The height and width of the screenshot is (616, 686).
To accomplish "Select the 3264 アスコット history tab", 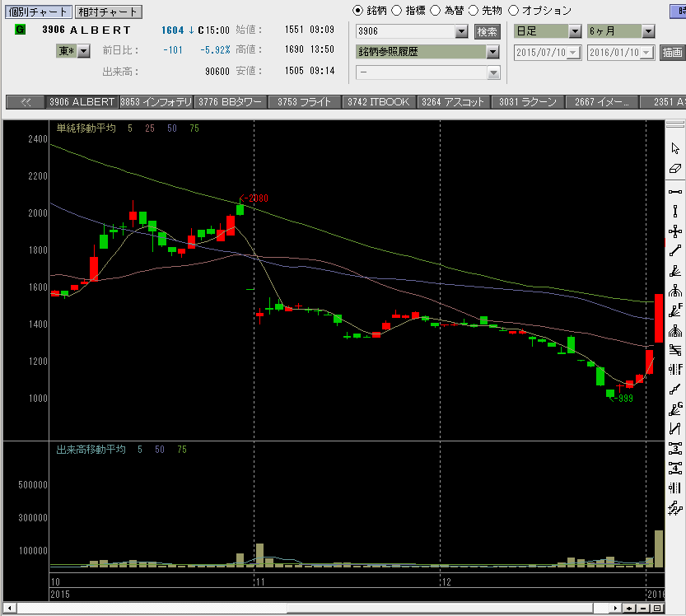I will click(x=454, y=102).
